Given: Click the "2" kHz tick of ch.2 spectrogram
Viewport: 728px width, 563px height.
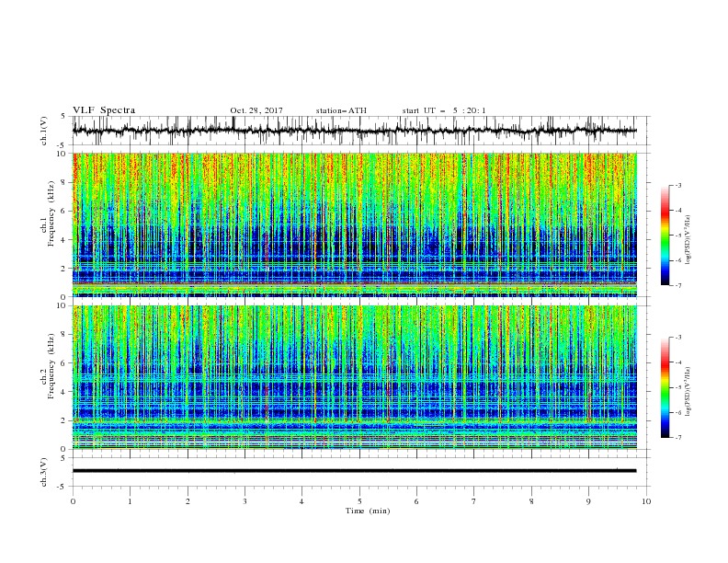Looking at the screenshot, I should [64, 420].
